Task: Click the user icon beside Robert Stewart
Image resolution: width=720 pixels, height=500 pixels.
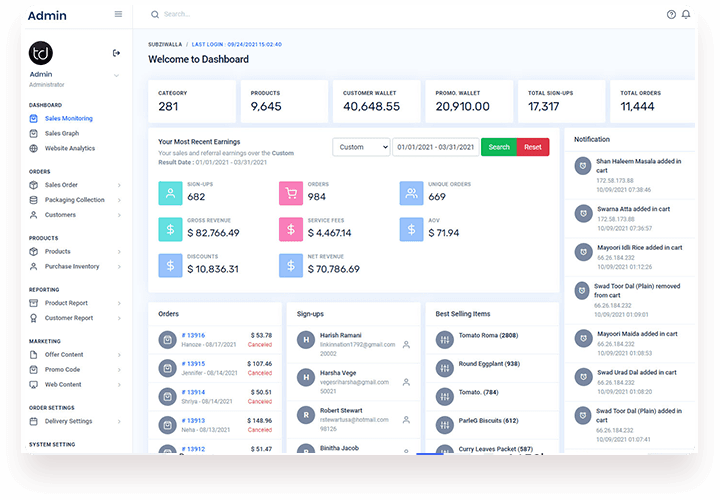Action: pyautogui.click(x=406, y=420)
